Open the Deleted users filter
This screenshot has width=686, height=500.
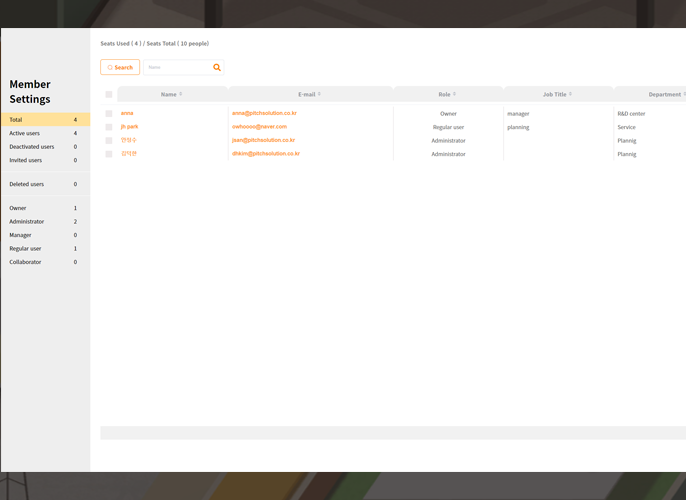[x=46, y=184]
